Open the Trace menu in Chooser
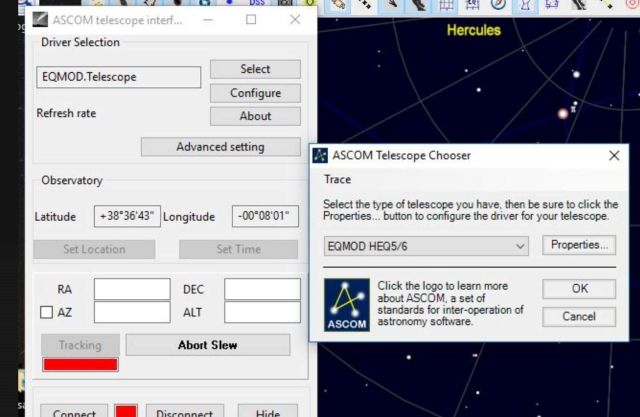The image size is (640, 417). (x=338, y=180)
